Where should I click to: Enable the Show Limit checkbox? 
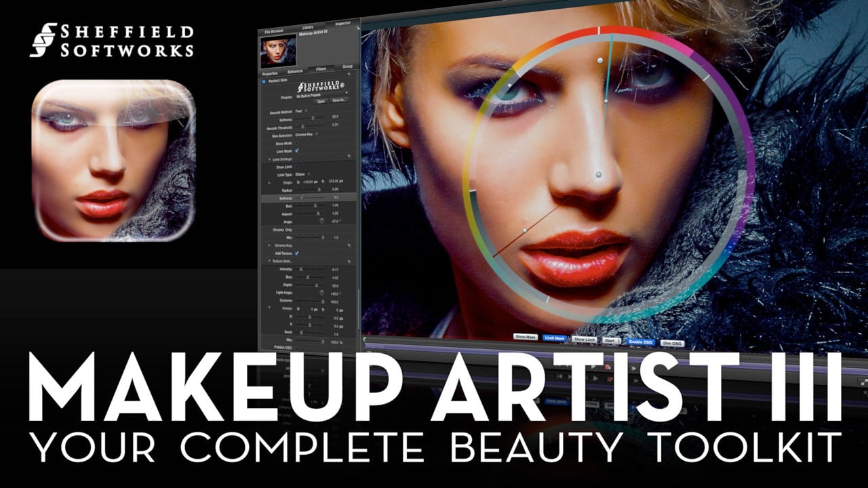pyautogui.click(x=296, y=167)
